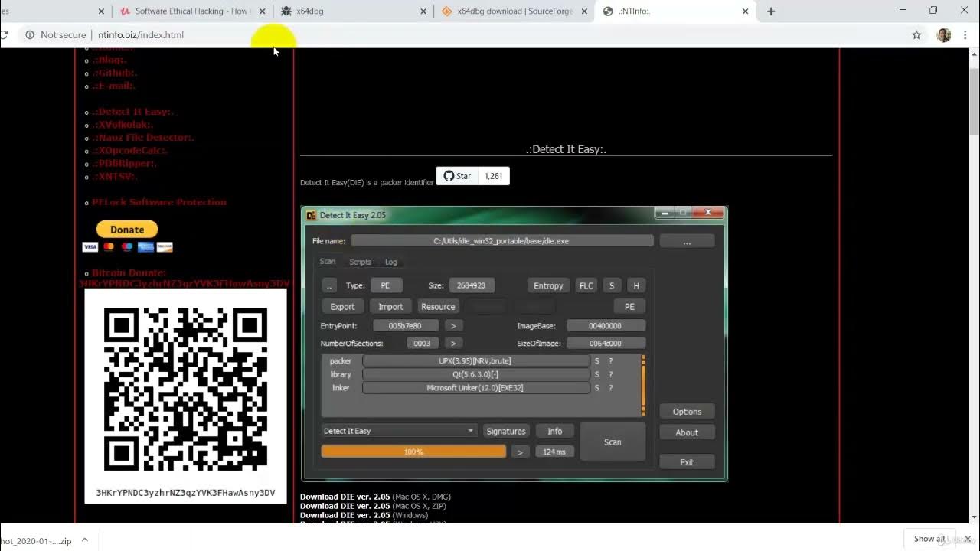Click the Size value 2684928
Image resolution: width=980 pixels, height=551 pixels.
[x=471, y=285]
